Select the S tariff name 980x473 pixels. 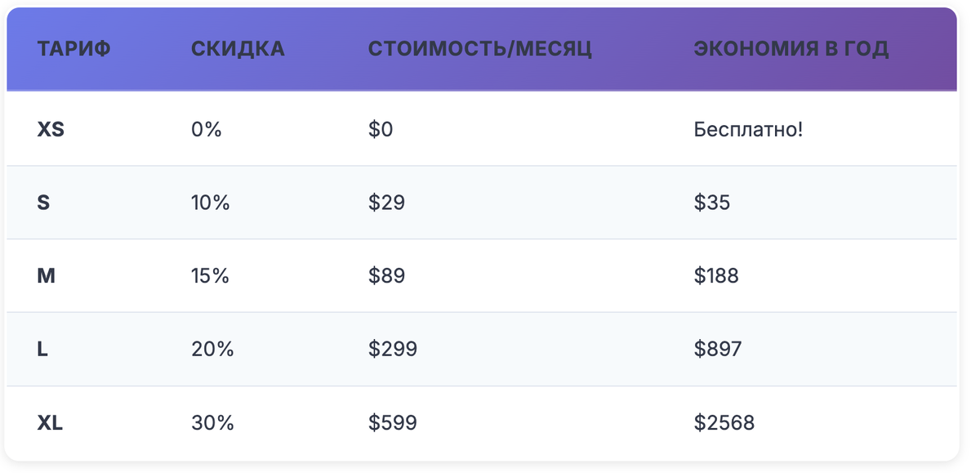43,203
